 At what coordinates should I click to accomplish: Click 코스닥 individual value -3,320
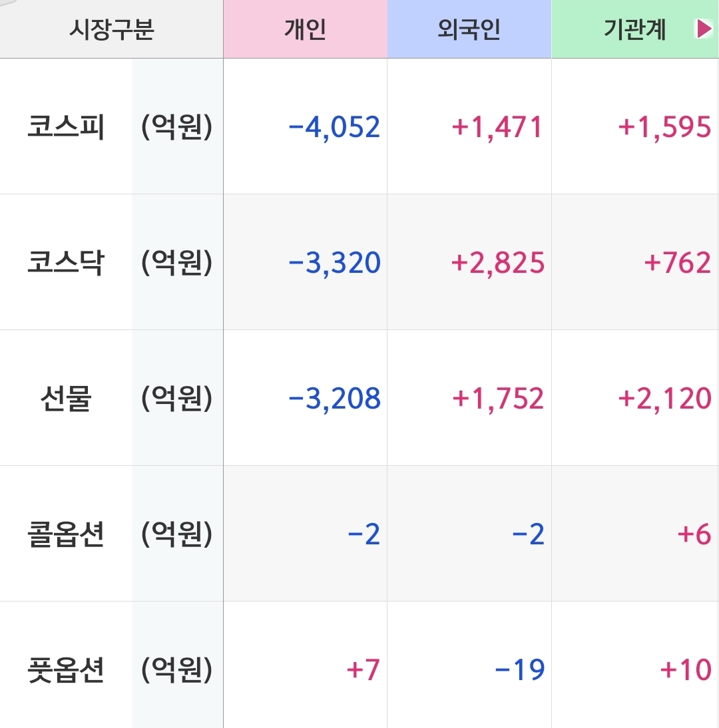(x=334, y=263)
